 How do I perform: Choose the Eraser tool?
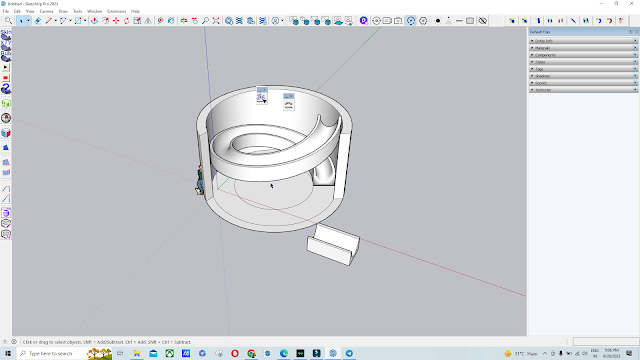[38, 20]
